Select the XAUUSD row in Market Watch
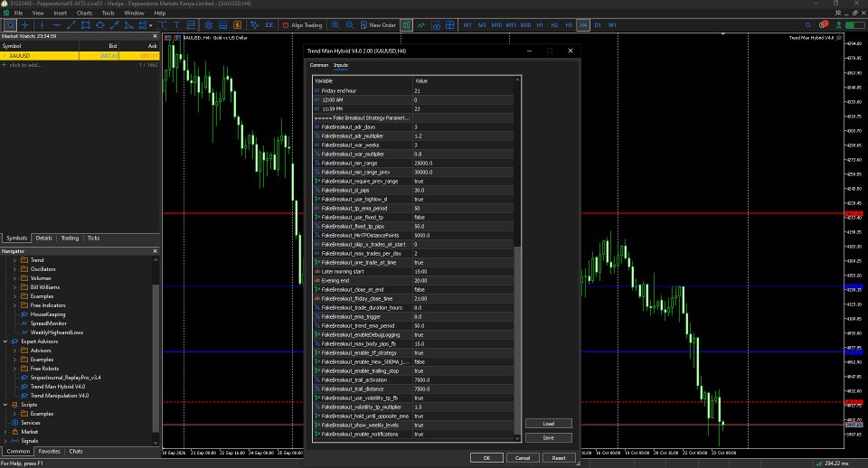 pyautogui.click(x=80, y=56)
